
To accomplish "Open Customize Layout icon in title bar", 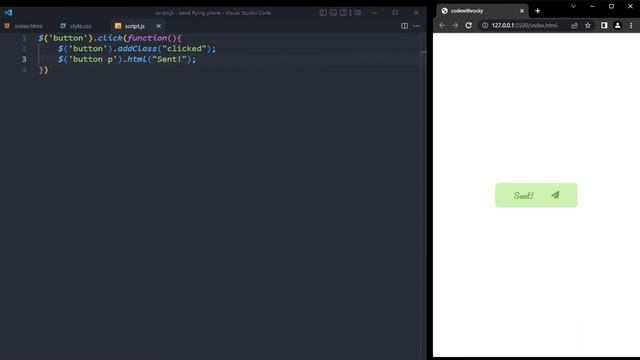I will [x=358, y=13].
